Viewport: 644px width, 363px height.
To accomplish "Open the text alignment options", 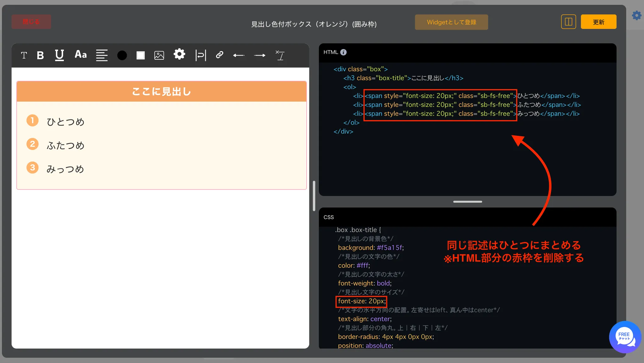I will click(102, 55).
